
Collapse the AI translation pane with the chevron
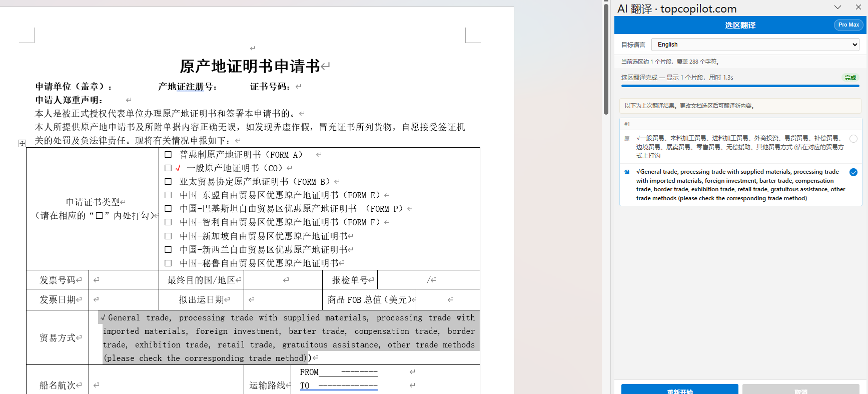837,8
